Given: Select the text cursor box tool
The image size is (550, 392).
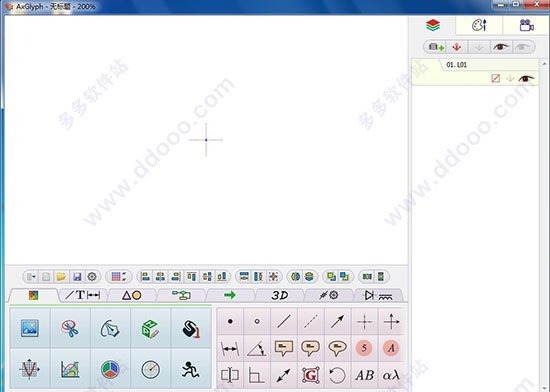Looking at the screenshot, I should pyautogui.click(x=230, y=375).
